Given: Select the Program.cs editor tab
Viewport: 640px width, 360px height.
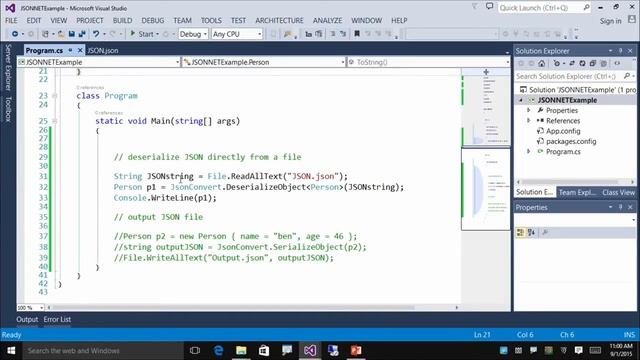Looking at the screenshot, I should (44, 50).
